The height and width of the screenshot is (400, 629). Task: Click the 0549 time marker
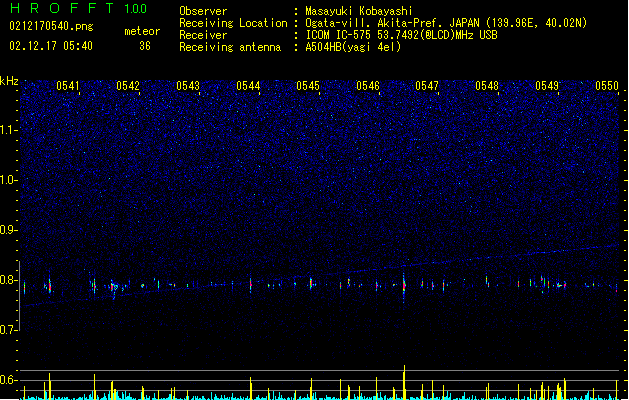coord(547,86)
